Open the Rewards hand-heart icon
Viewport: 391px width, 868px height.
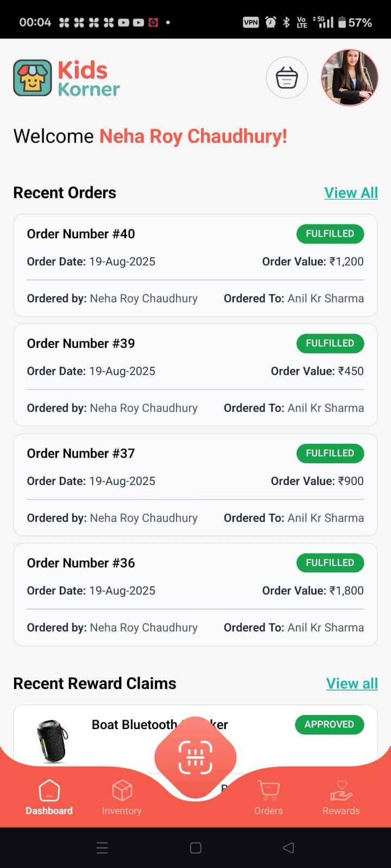click(x=341, y=790)
